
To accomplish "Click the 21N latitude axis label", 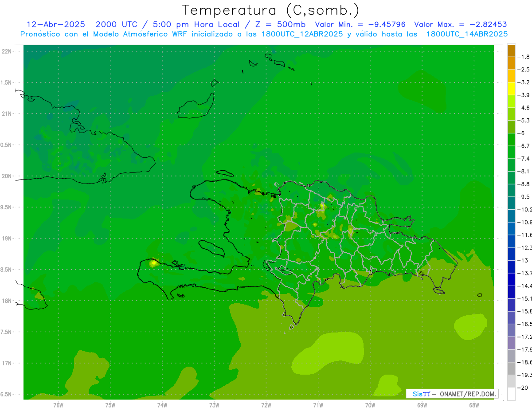I will point(7,114).
